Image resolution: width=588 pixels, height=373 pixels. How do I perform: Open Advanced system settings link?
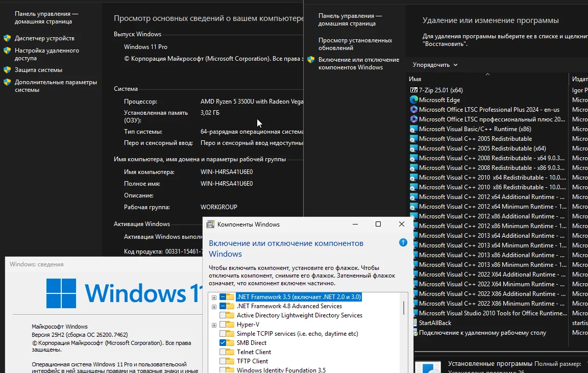tap(55, 86)
